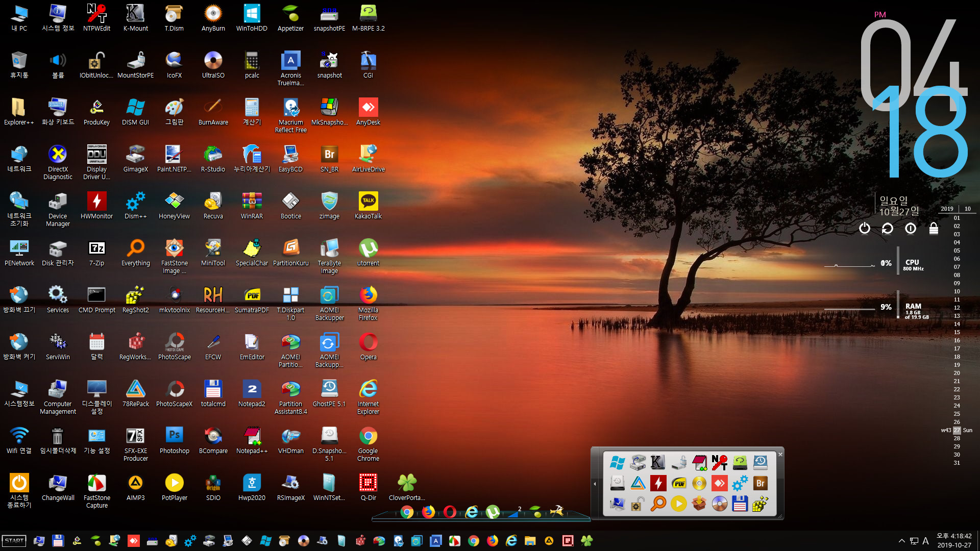The height and width of the screenshot is (551, 980).
Task: Open Mozilla Firefox desktop shortcut
Action: coord(368,303)
